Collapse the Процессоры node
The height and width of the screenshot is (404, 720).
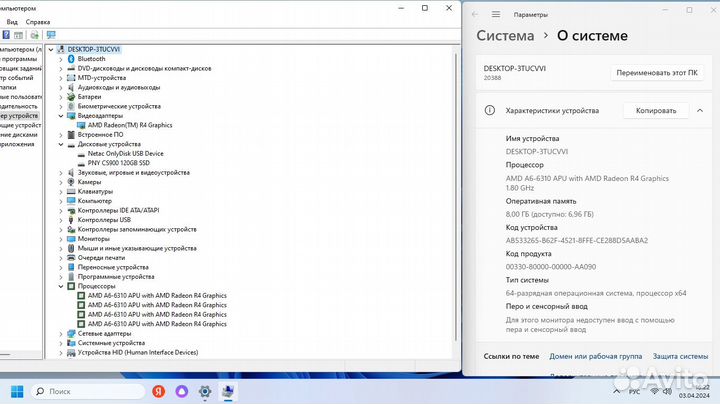click(x=61, y=286)
